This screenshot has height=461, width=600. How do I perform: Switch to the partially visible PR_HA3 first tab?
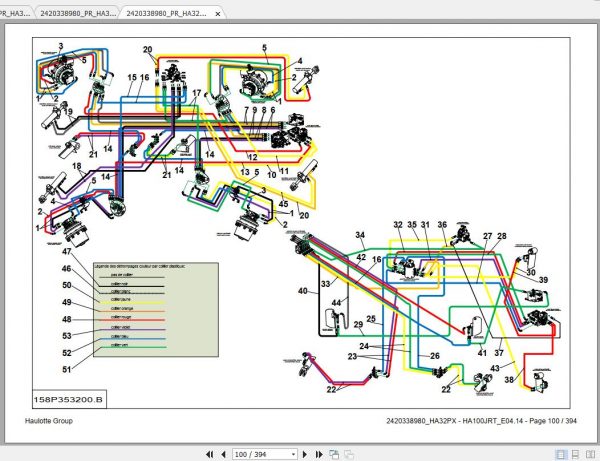(15, 13)
